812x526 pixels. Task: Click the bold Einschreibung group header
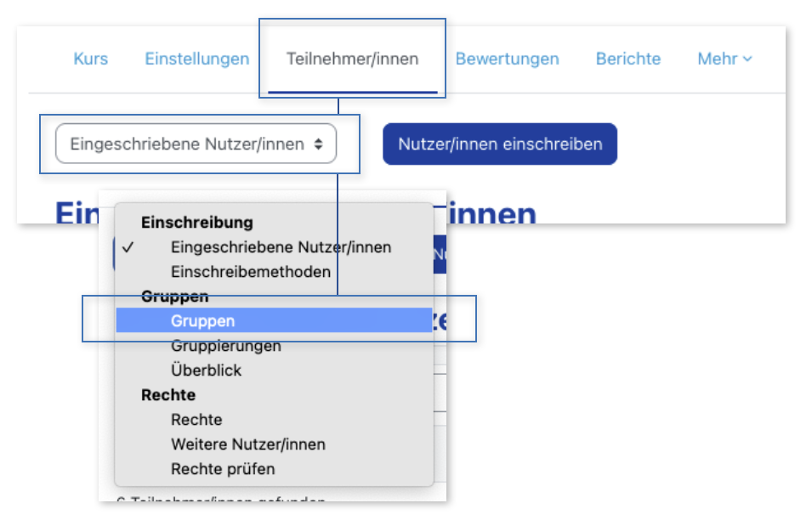[x=196, y=223]
